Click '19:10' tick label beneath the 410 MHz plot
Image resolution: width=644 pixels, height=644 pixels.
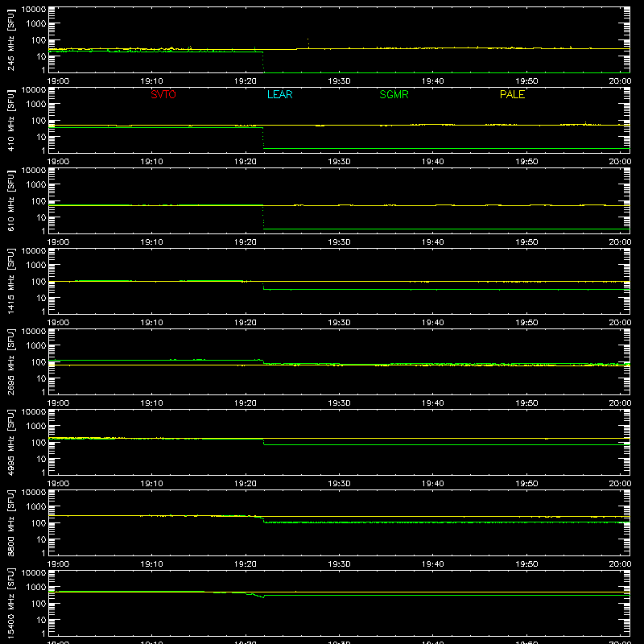151,162
